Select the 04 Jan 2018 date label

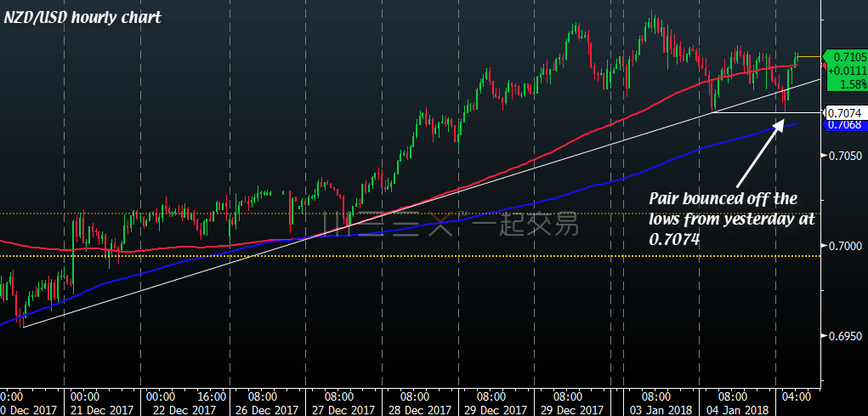click(x=733, y=409)
